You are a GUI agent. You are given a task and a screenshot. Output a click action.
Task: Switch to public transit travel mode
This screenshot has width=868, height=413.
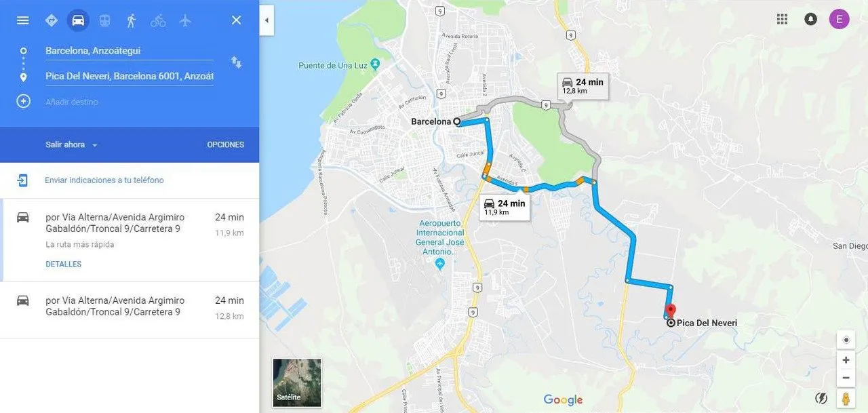click(x=104, y=20)
